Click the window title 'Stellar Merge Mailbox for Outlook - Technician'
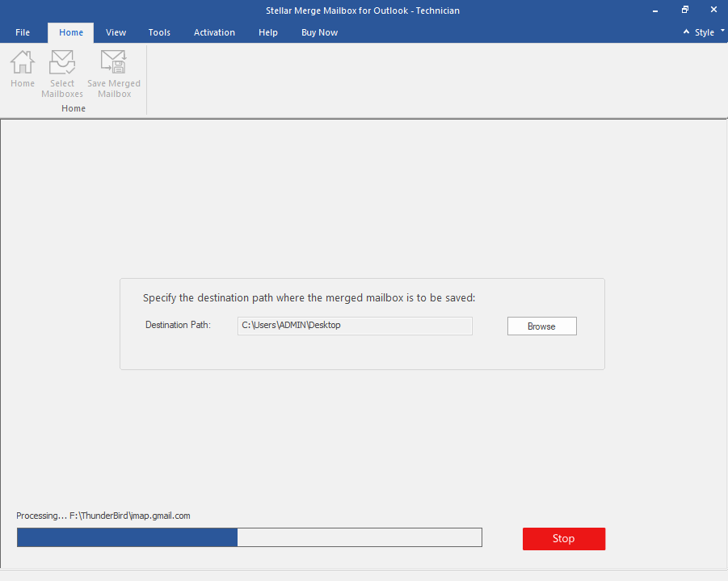This screenshot has width=728, height=581. pyautogui.click(x=363, y=11)
